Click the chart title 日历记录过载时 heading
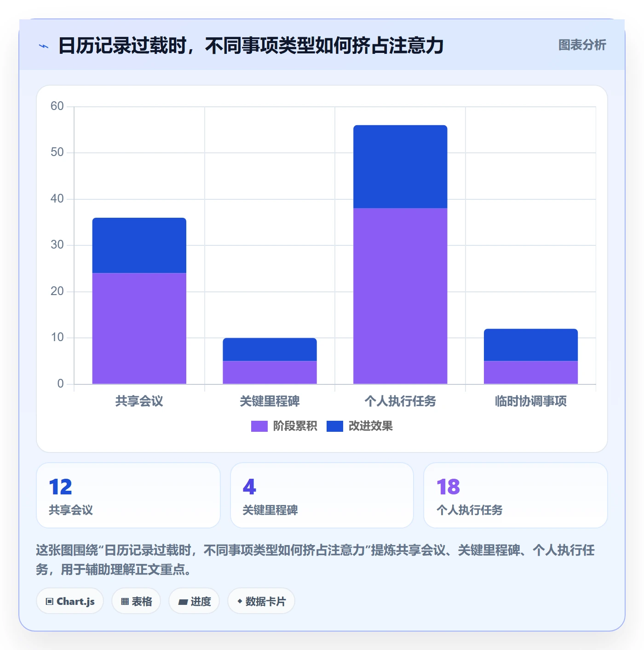The height and width of the screenshot is (650, 644). 251,46
